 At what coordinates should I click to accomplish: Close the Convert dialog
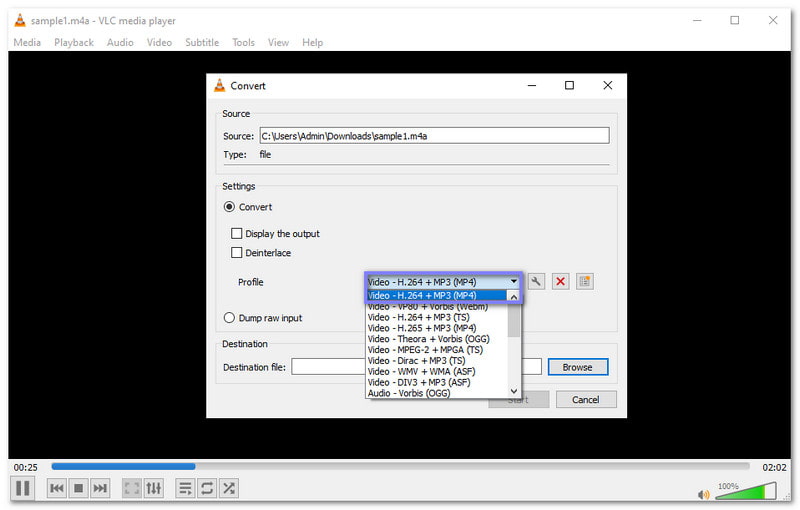click(x=608, y=85)
